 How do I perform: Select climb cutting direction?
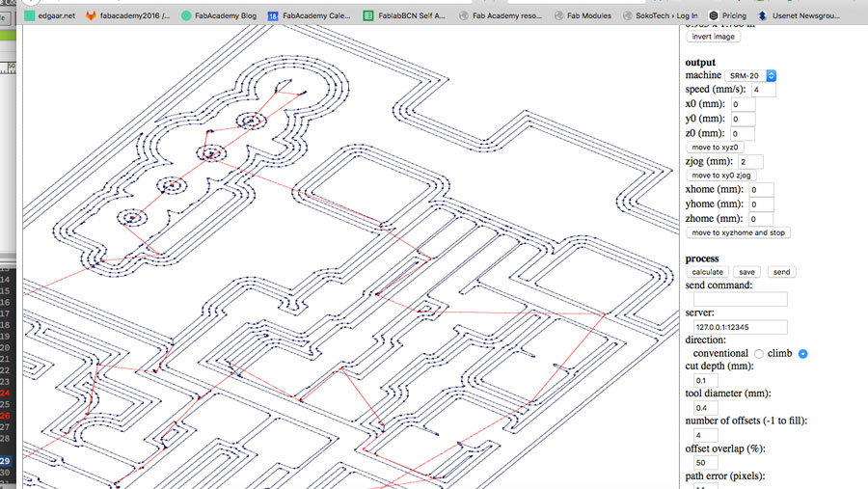802,354
